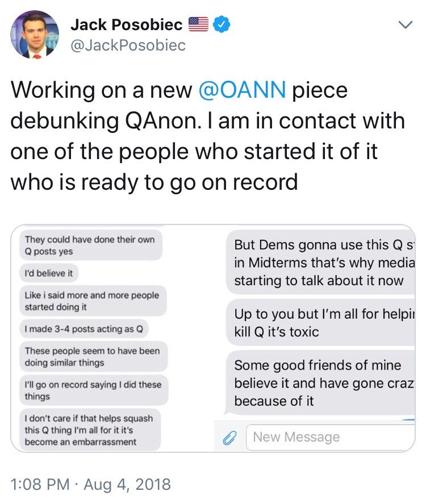426x504 pixels.
Task: Open the 1:08 PM Aug 4, 2018 timestamp
Action: click(x=91, y=484)
